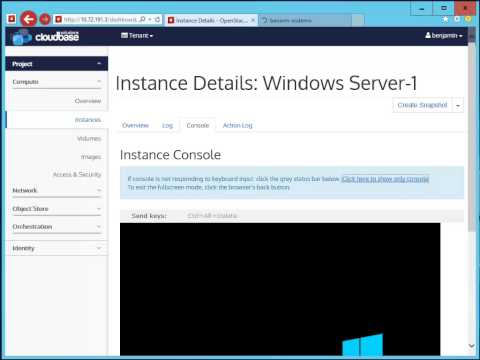This screenshot has height=360, width=480.
Task: Click the red icon at the far left of the browser toolbar
Action: point(12,19)
